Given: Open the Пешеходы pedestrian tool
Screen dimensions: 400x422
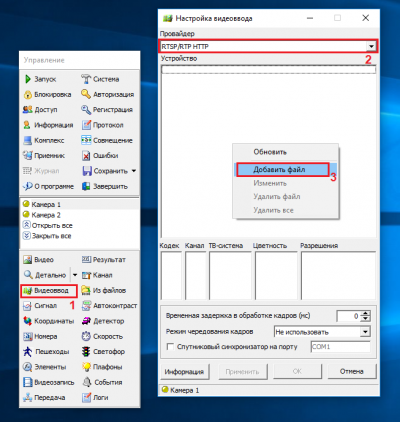Looking at the screenshot, I should pos(47,352).
